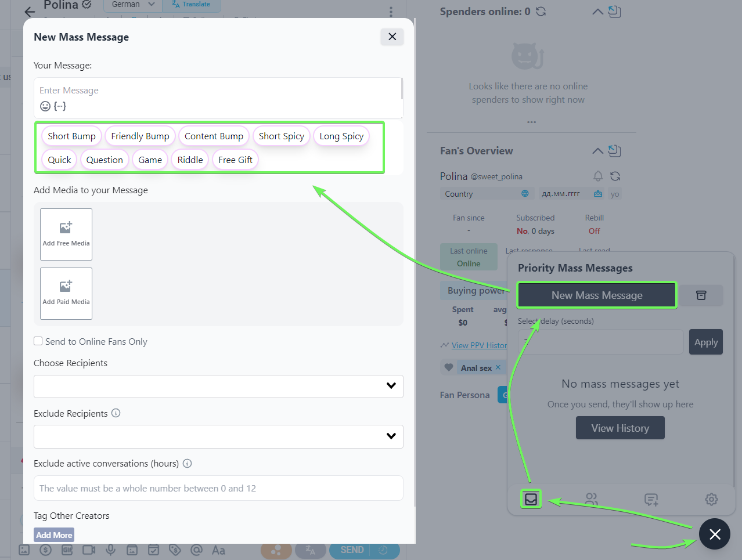Open the archive icon beside New Mass Message
742x560 pixels.
click(x=701, y=295)
